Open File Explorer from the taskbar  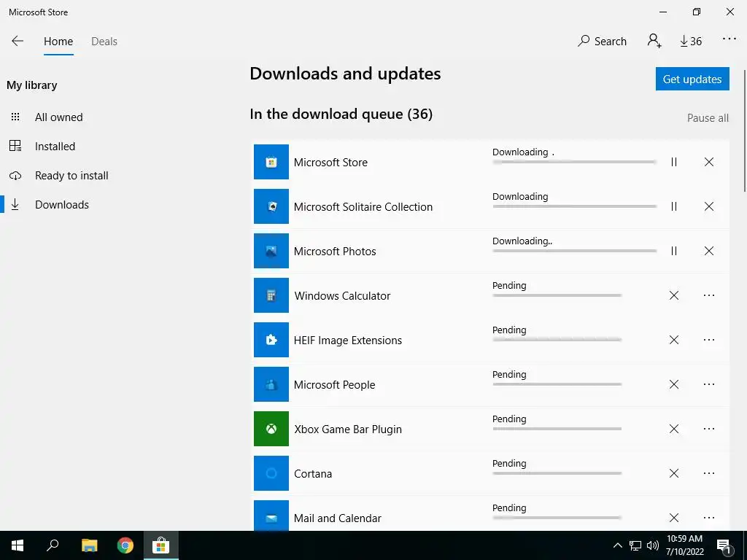click(89, 545)
